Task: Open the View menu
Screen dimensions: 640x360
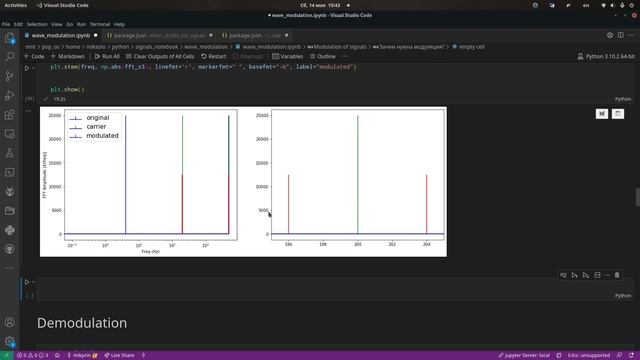Action: 57,24
